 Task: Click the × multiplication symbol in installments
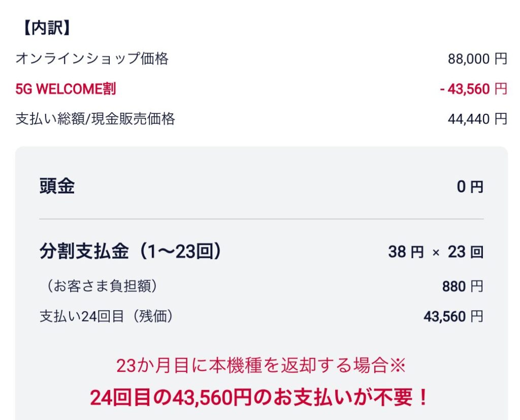coord(436,252)
